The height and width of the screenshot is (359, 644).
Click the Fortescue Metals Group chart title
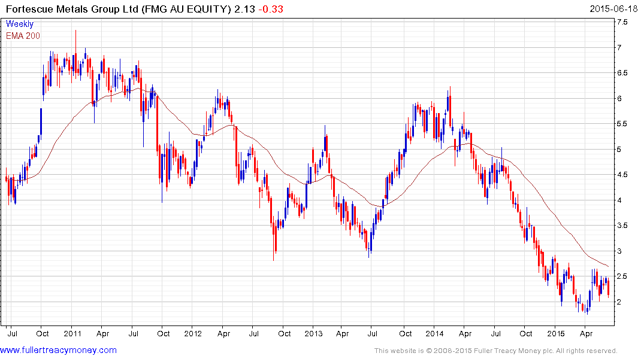click(x=118, y=9)
